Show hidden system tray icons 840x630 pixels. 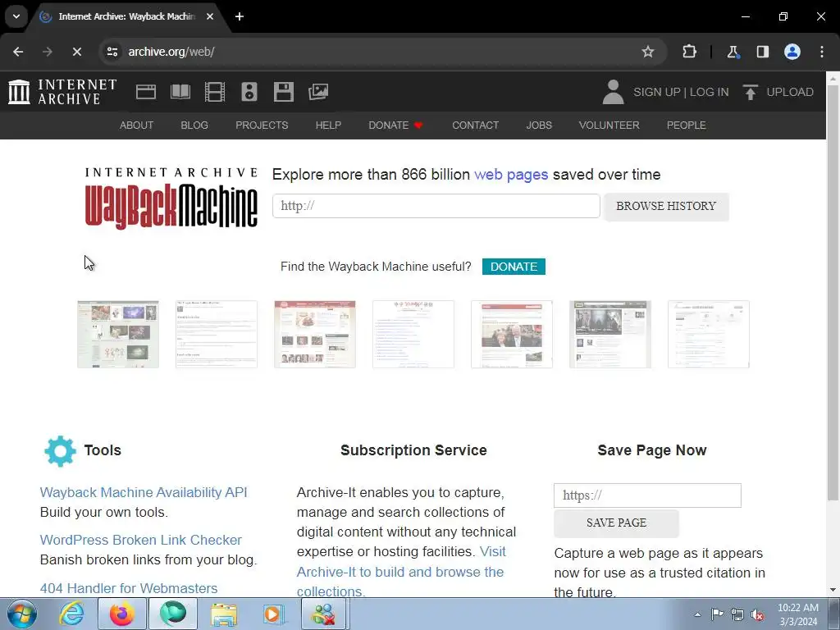pyautogui.click(x=697, y=614)
